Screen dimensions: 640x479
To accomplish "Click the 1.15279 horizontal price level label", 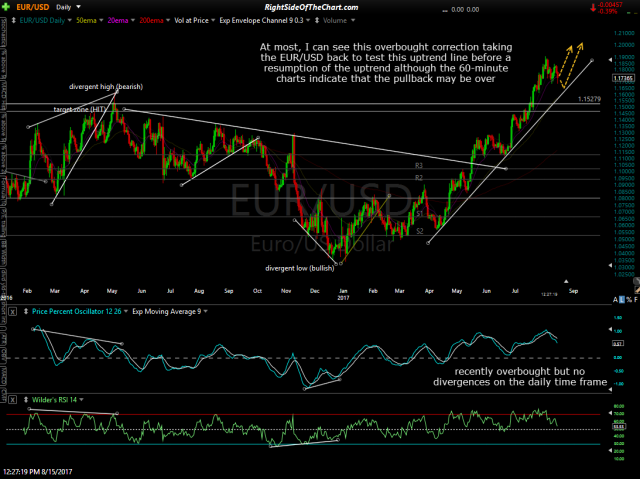I will (x=589, y=99).
